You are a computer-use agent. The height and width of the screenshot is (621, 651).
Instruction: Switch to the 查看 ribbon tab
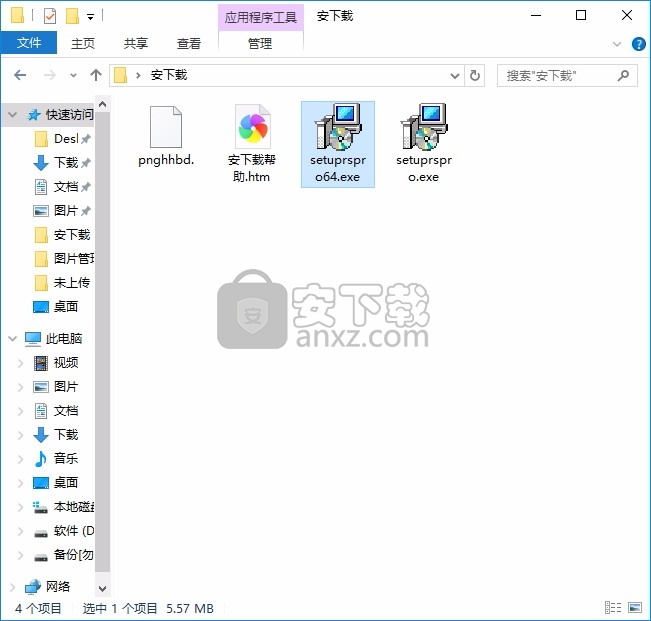coord(188,43)
